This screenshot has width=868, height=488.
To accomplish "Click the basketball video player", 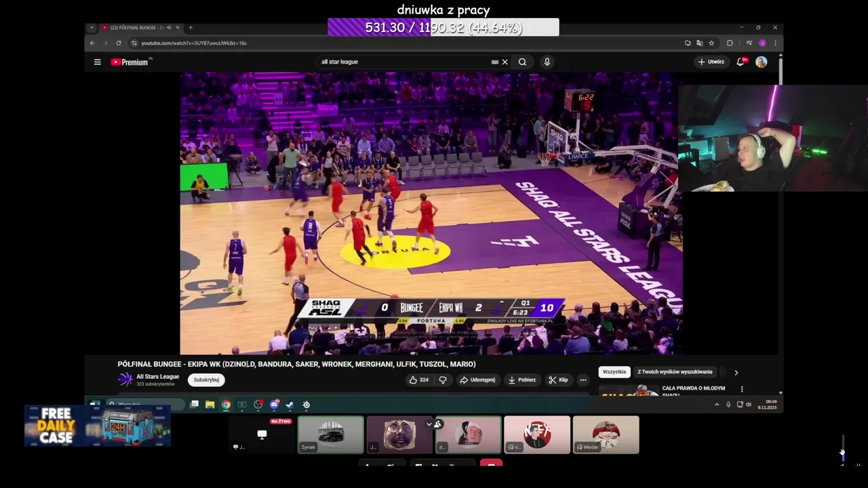I will tap(431, 213).
